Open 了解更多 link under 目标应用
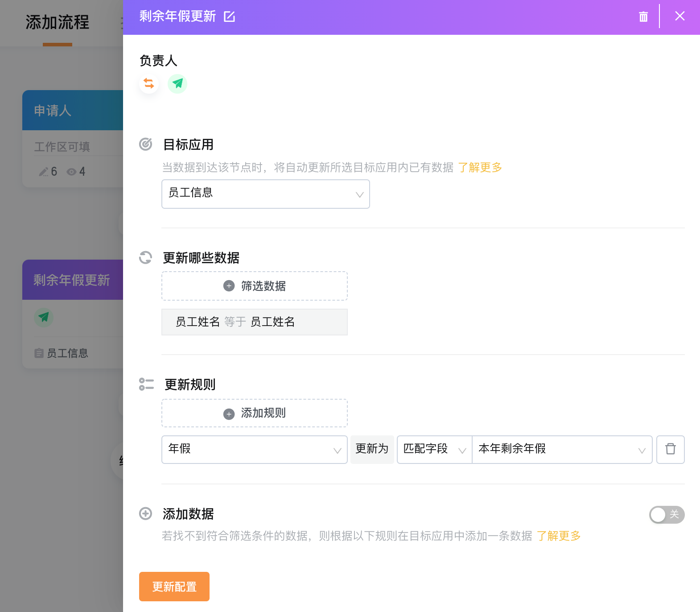Image resolution: width=700 pixels, height=612 pixels. (x=480, y=167)
